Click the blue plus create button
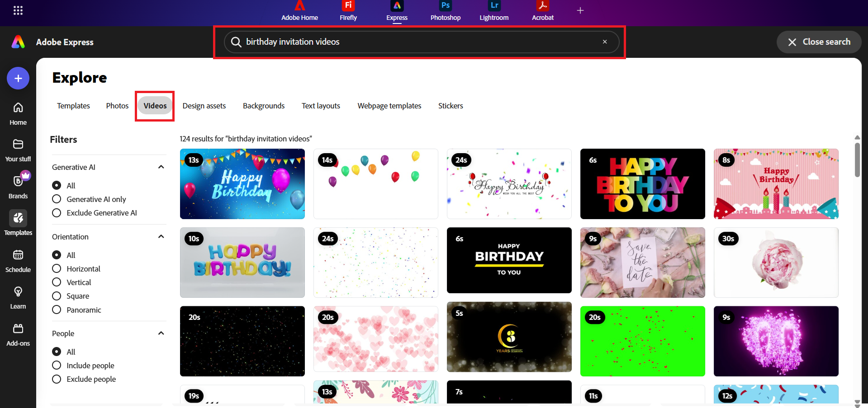The width and height of the screenshot is (868, 408). (x=18, y=79)
